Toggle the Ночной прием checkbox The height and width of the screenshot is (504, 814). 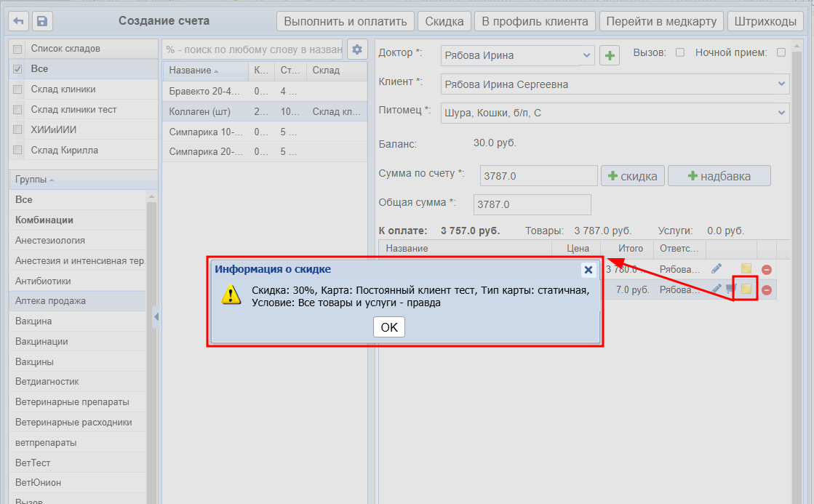pos(781,52)
